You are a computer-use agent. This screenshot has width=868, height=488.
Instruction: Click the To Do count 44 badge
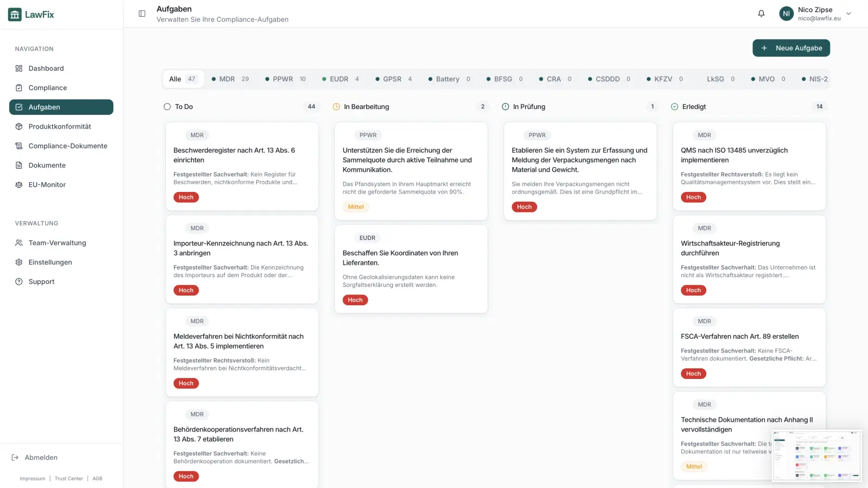[x=311, y=107]
